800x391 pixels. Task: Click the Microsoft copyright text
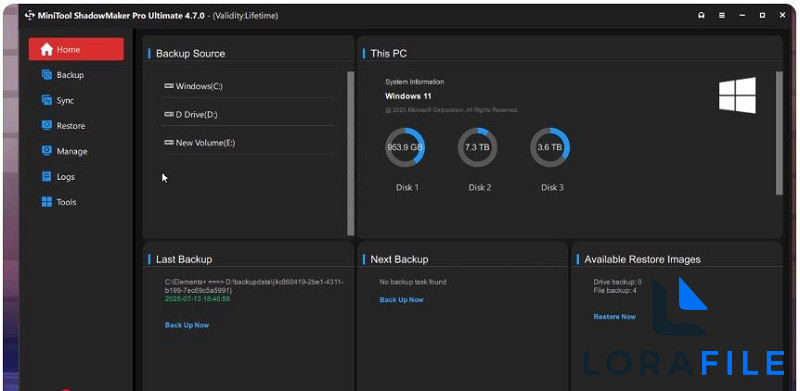coord(452,110)
